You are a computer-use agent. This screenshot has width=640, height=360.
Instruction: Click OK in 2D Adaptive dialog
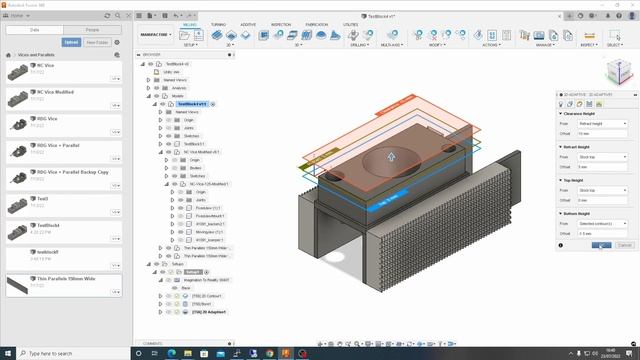pyautogui.click(x=602, y=245)
